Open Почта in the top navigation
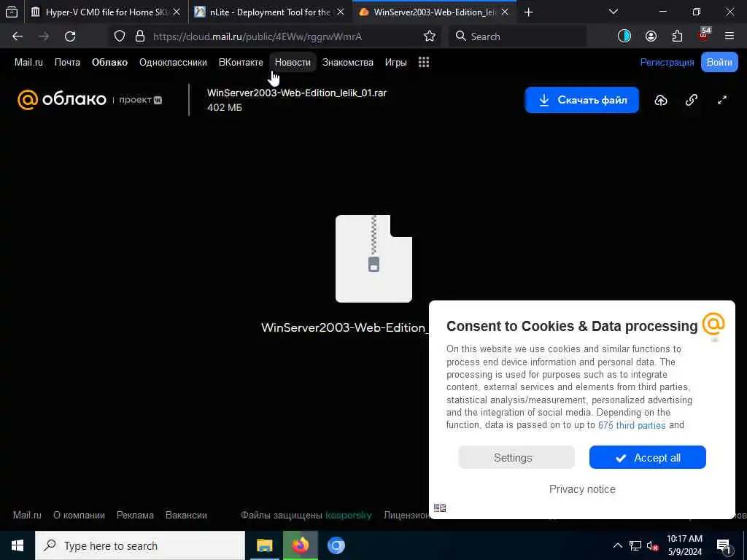This screenshot has height=560, width=747. pyautogui.click(x=67, y=63)
